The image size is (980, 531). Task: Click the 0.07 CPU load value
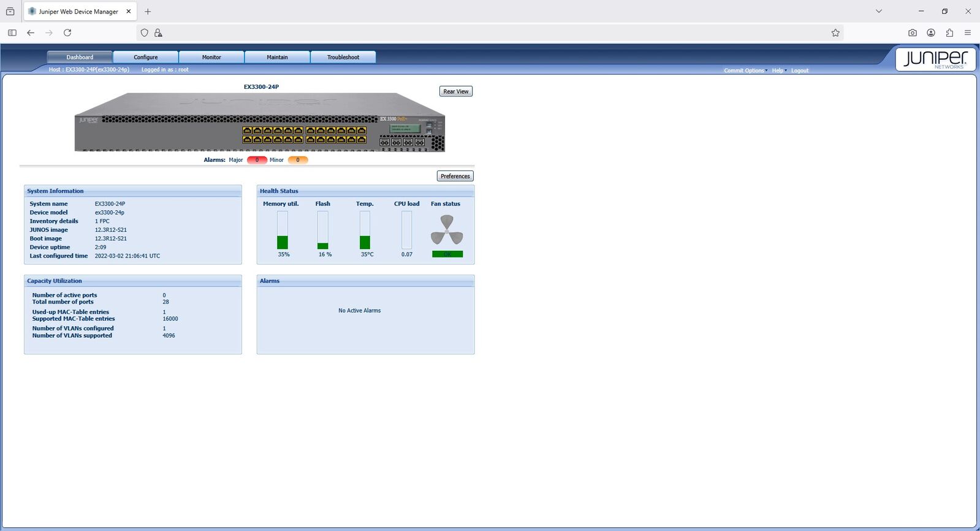tap(407, 254)
